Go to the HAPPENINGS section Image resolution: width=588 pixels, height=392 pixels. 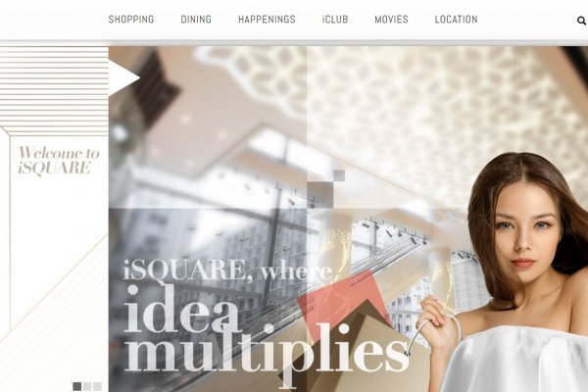267,20
